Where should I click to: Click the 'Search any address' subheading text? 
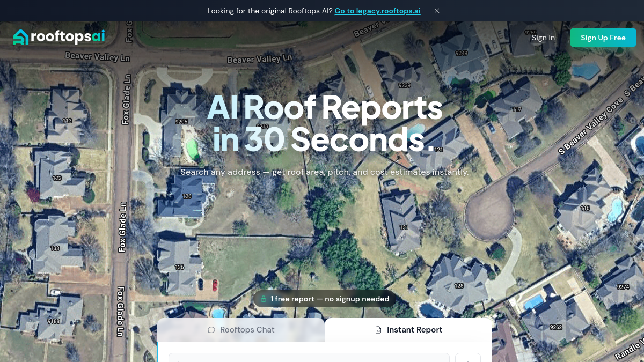click(325, 172)
